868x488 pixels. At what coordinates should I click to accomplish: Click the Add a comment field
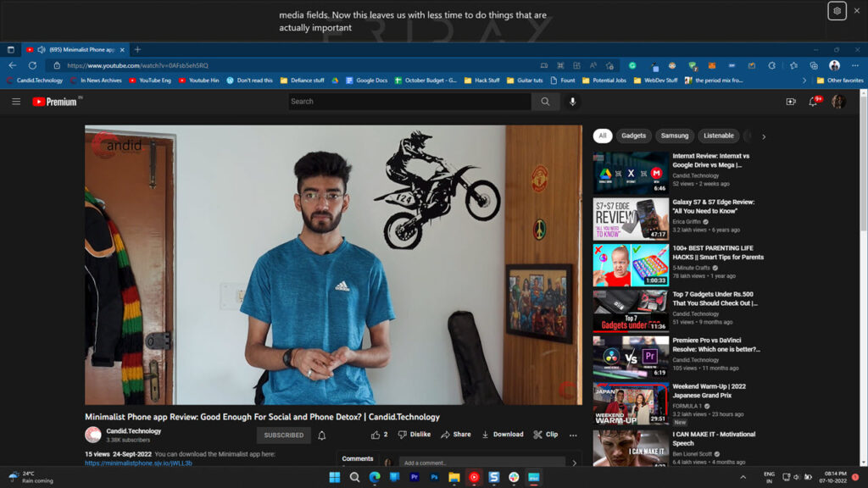[x=481, y=463]
